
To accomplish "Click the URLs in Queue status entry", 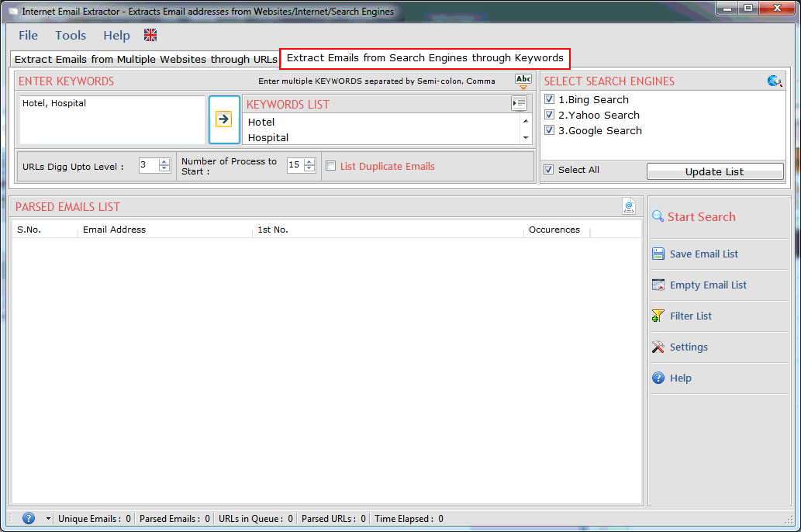I will pyautogui.click(x=255, y=519).
